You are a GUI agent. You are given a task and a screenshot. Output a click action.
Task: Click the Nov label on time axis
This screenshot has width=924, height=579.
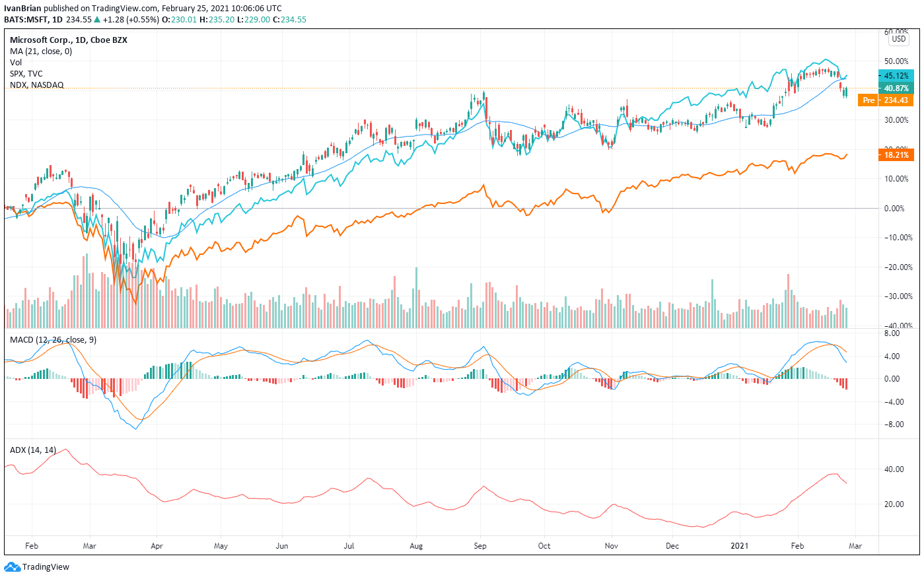tap(612, 546)
